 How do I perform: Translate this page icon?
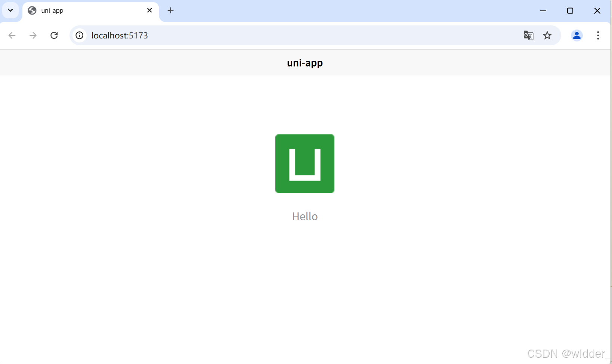528,35
